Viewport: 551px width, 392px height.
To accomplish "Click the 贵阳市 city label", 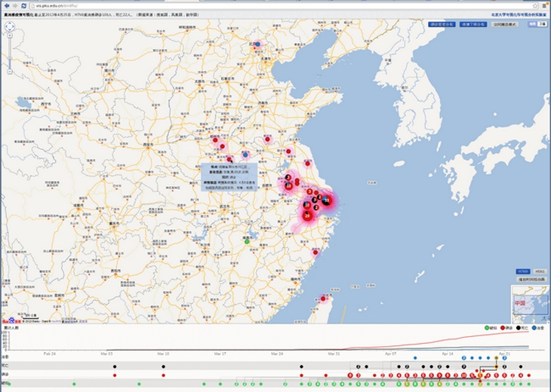I will [115, 271].
